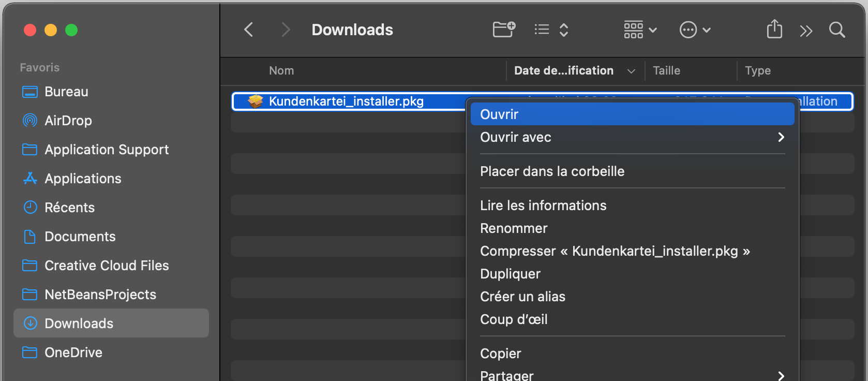Viewport: 868px width, 381px height.
Task: Open the Finder search magnifier
Action: pos(837,30)
